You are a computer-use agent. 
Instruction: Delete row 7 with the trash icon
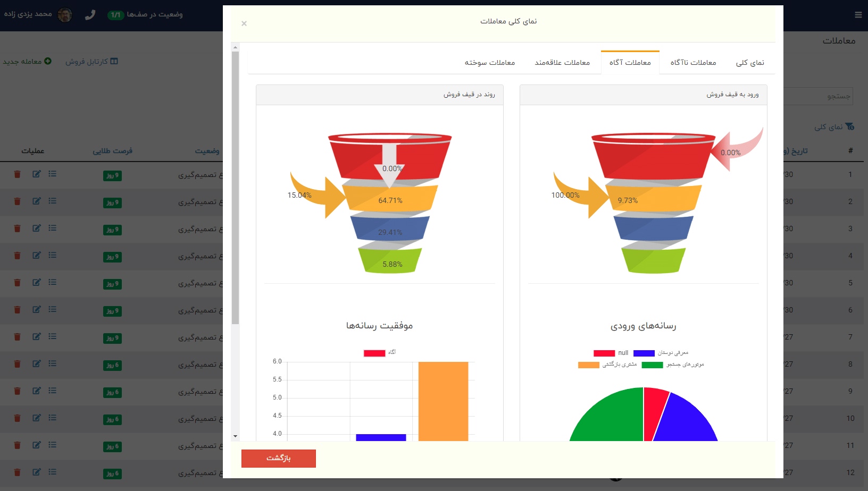(x=17, y=337)
